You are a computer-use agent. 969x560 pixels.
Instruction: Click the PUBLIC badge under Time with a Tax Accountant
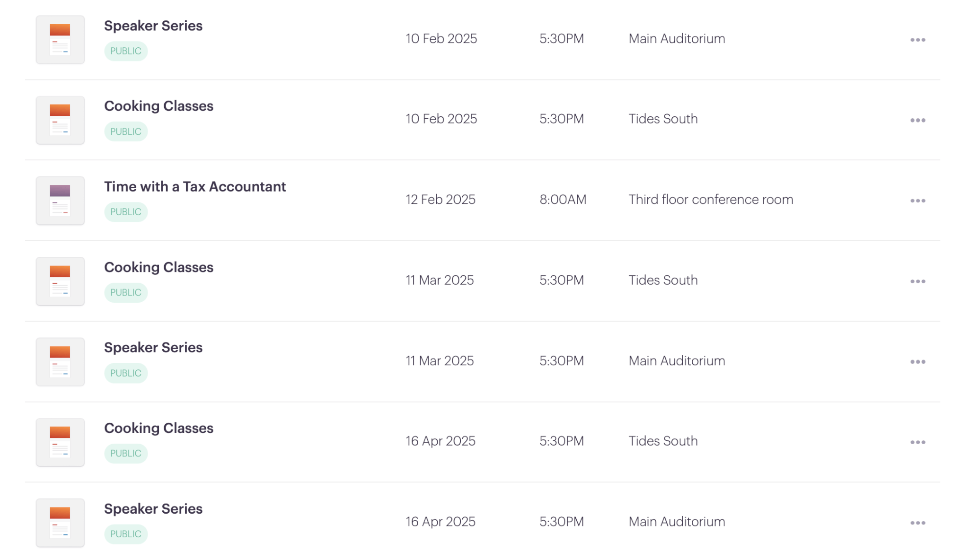[x=126, y=212]
